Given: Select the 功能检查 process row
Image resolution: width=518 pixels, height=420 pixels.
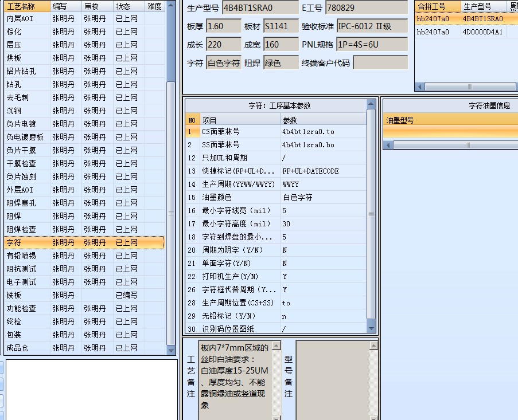Looking at the screenshot, I should tap(84, 309).
